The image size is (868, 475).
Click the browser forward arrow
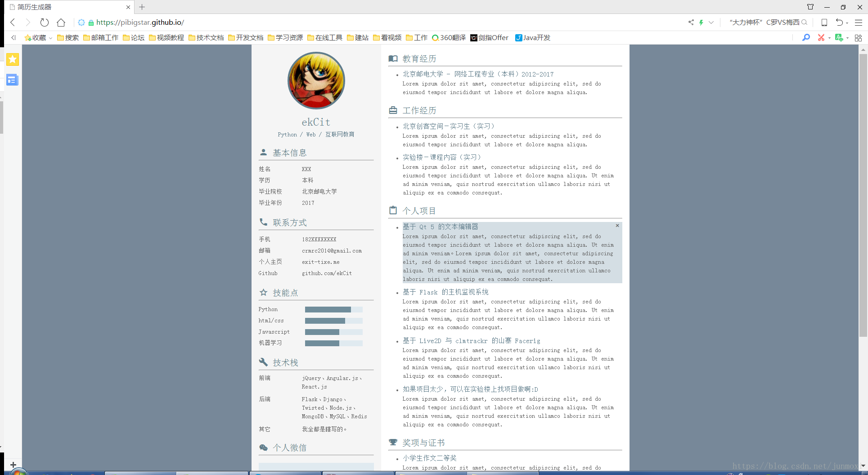tap(28, 23)
